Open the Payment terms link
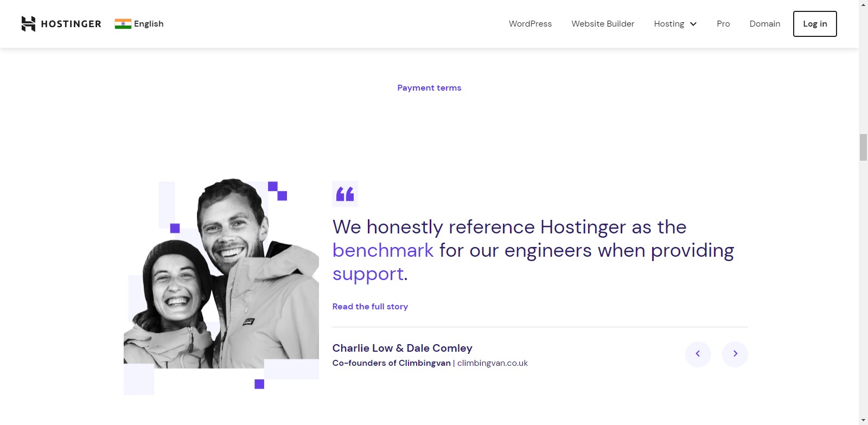This screenshot has height=425, width=868. click(x=429, y=88)
